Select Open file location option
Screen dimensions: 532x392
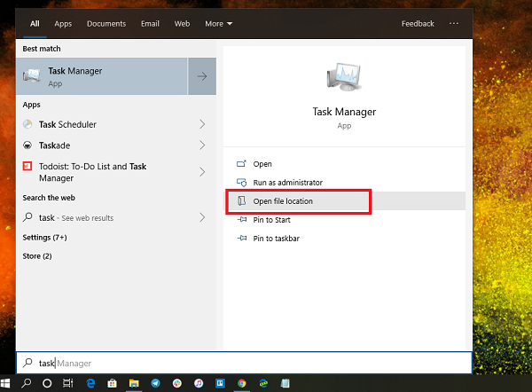[x=282, y=201]
